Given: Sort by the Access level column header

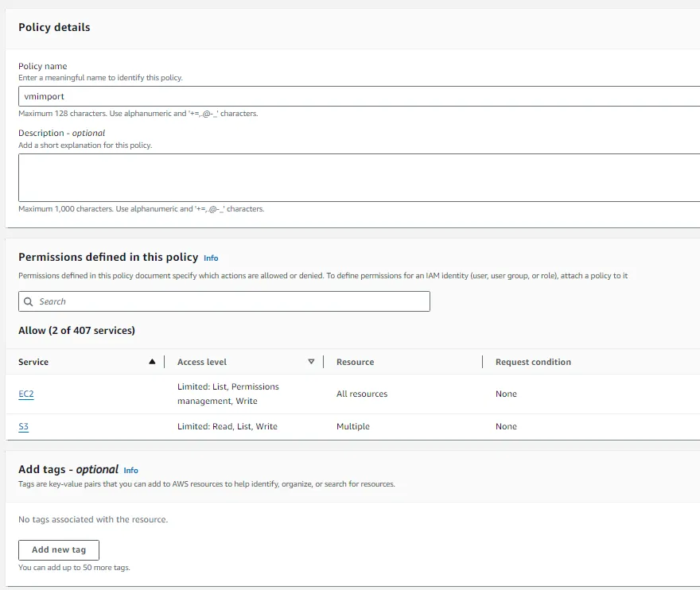Looking at the screenshot, I should [x=202, y=362].
